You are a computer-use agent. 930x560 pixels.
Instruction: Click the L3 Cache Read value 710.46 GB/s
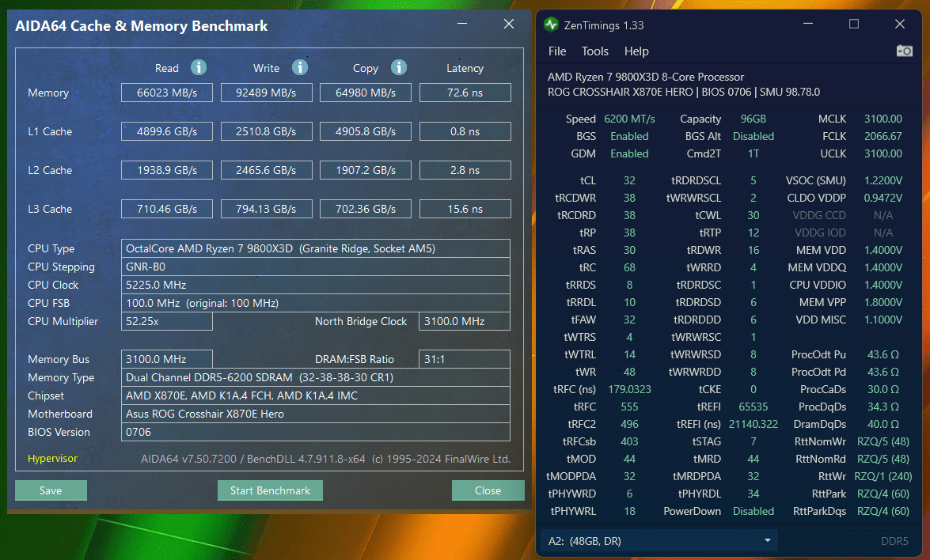tap(167, 209)
